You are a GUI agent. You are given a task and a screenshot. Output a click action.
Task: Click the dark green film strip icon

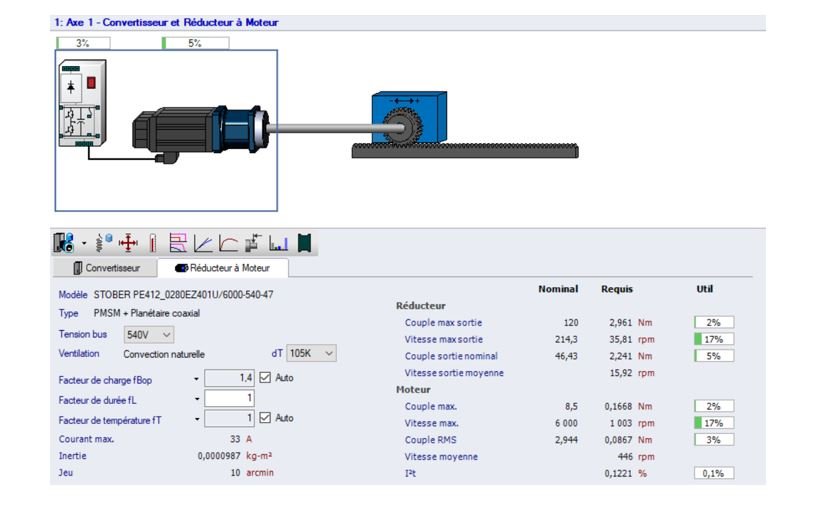[x=304, y=243]
